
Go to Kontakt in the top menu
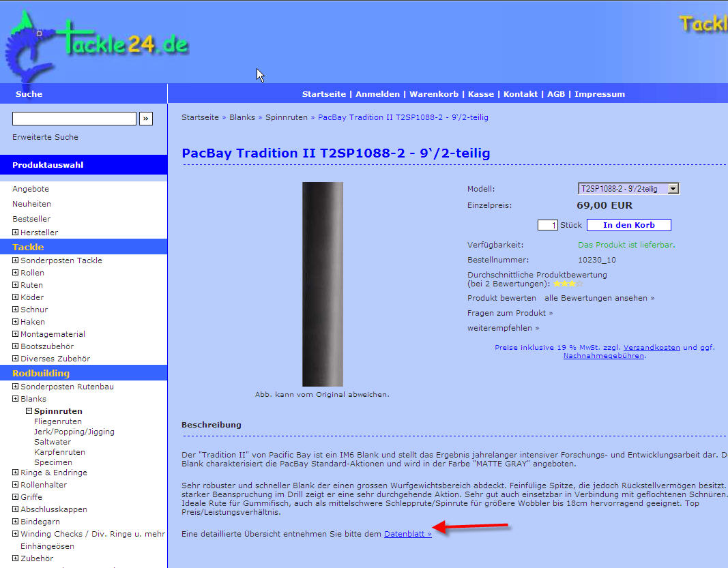[x=521, y=94]
